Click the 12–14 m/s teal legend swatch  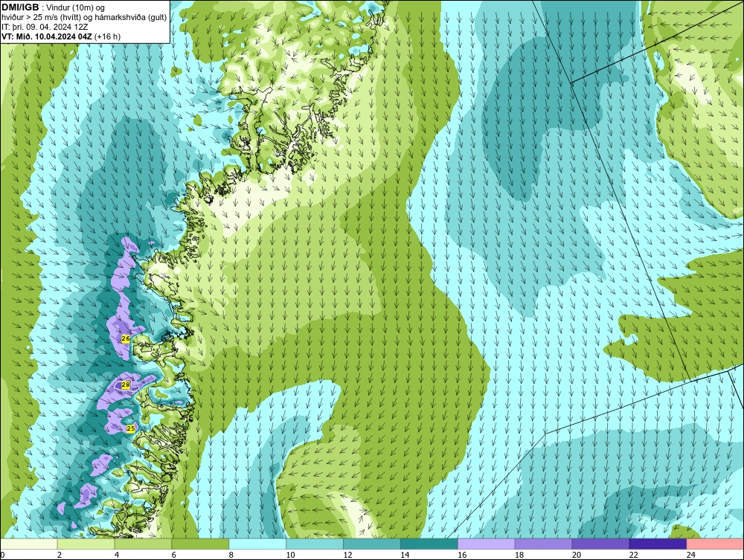coord(371,544)
